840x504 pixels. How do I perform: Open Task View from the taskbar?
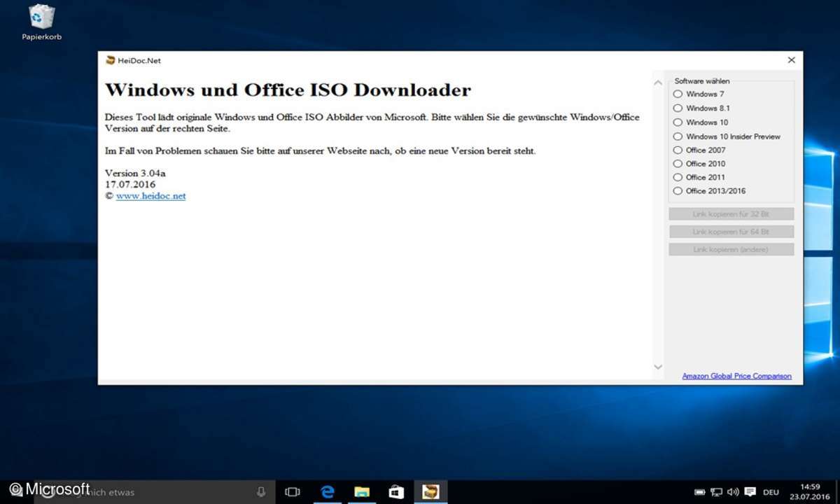coord(293,492)
